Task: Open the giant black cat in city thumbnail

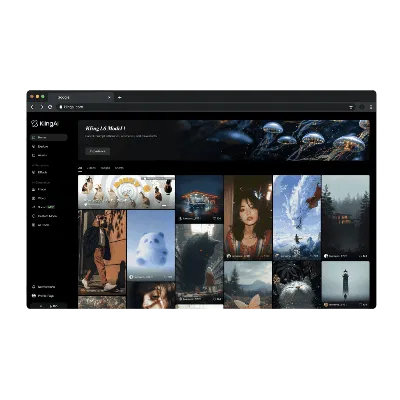Action: pos(199,263)
